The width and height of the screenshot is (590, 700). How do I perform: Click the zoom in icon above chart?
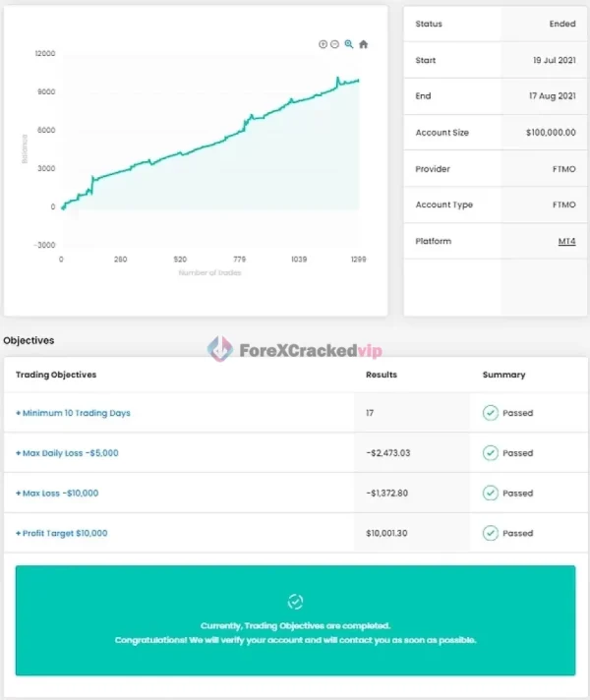[x=324, y=44]
